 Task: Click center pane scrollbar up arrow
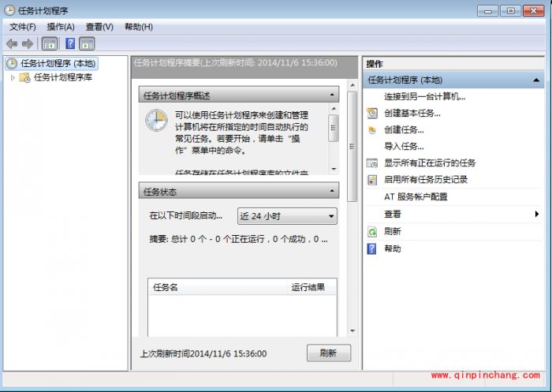(x=352, y=85)
